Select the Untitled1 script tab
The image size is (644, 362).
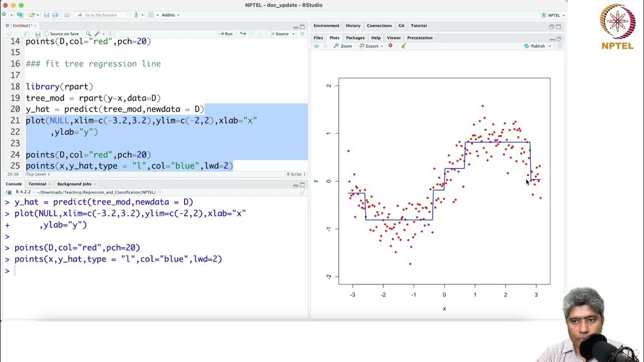(x=22, y=26)
